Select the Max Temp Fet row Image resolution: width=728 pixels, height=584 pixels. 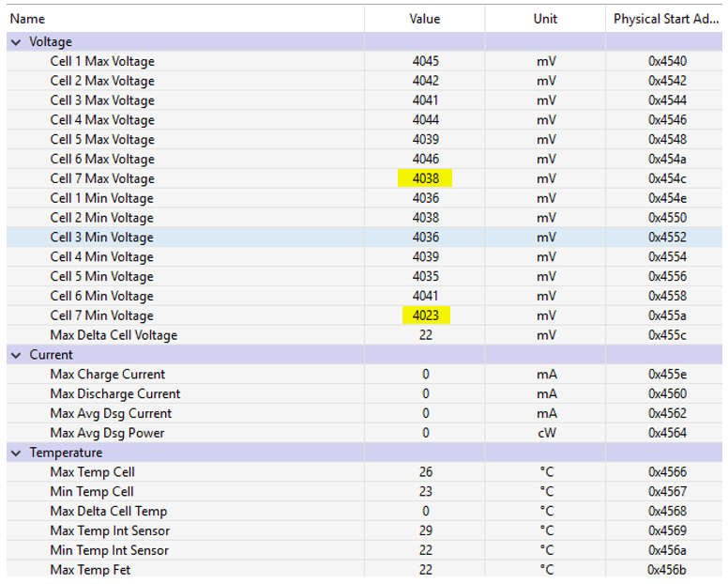click(x=364, y=569)
